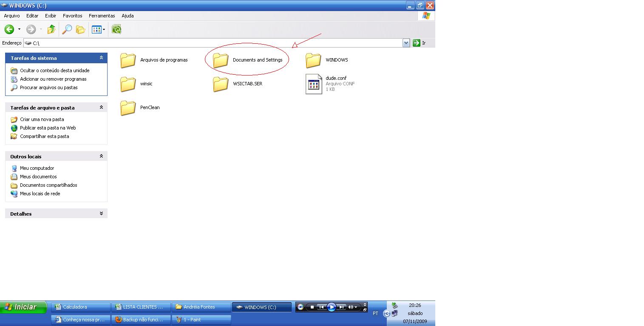This screenshot has width=644, height=326.
Task: Open the network connection tray icon
Action: [394, 314]
